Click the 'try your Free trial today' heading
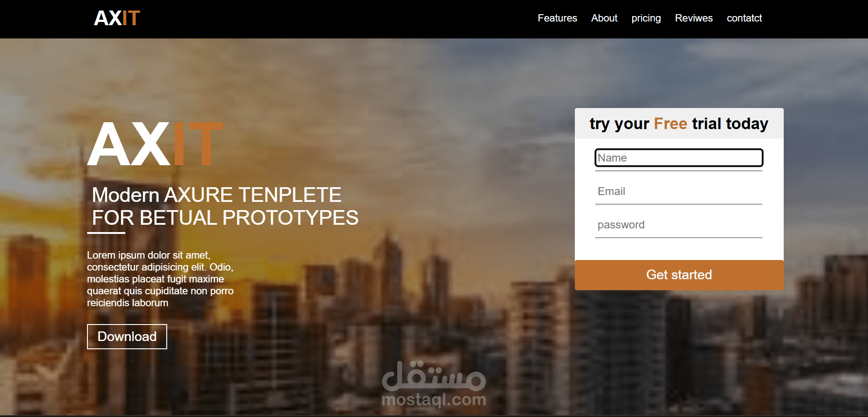Screen dimensions: 868x417 679,124
